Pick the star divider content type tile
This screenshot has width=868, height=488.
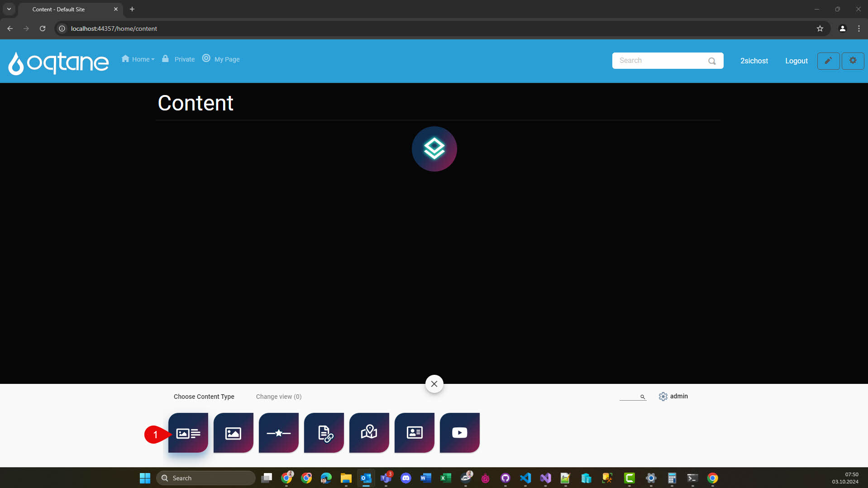pos(278,433)
